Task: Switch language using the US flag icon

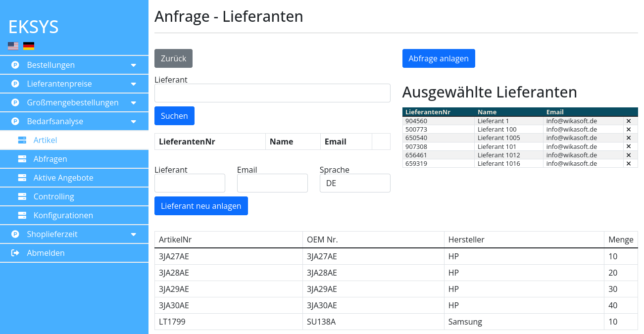Action: 13,46
